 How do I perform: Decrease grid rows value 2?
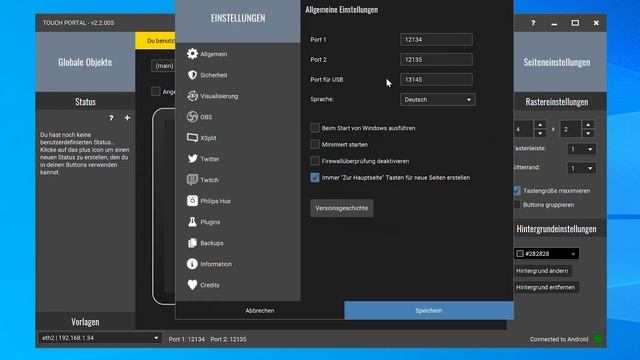(588, 133)
